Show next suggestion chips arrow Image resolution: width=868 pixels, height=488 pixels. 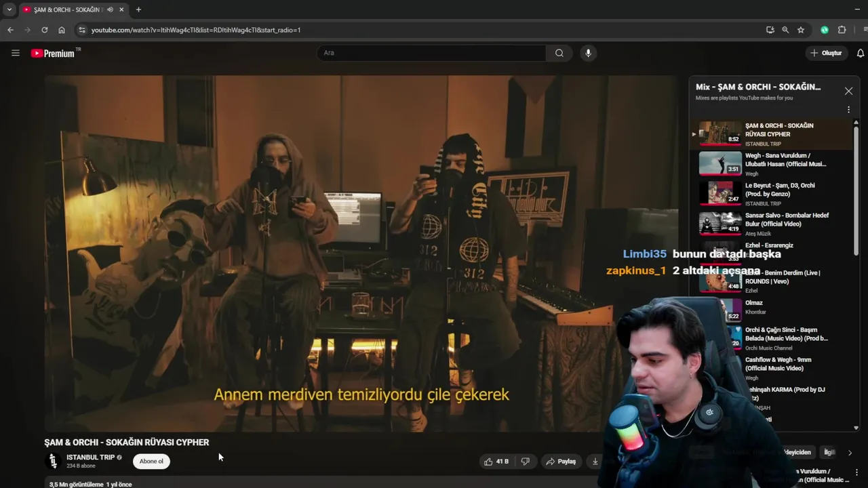850,453
